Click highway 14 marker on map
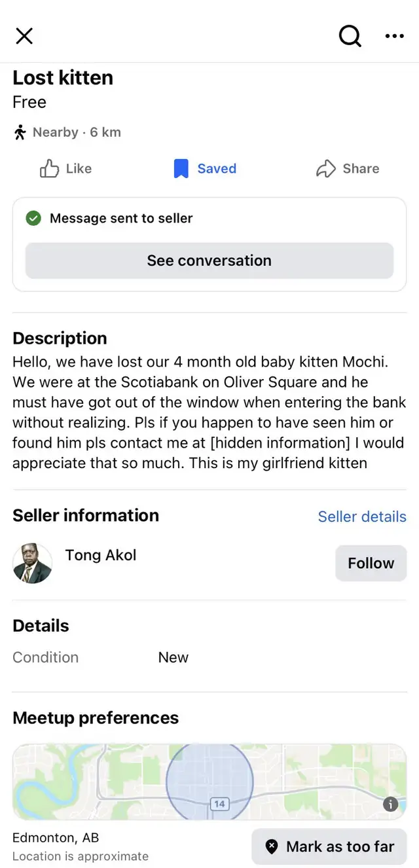The width and height of the screenshot is (419, 868). pyautogui.click(x=219, y=804)
